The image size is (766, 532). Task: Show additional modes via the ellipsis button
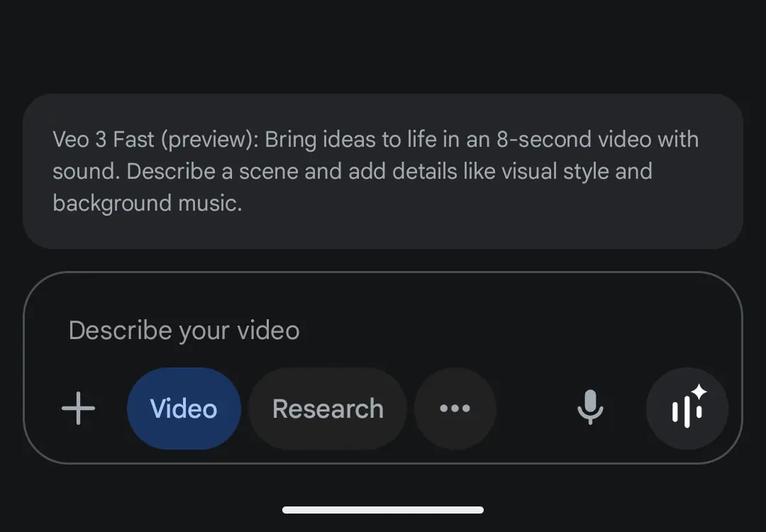(x=455, y=409)
